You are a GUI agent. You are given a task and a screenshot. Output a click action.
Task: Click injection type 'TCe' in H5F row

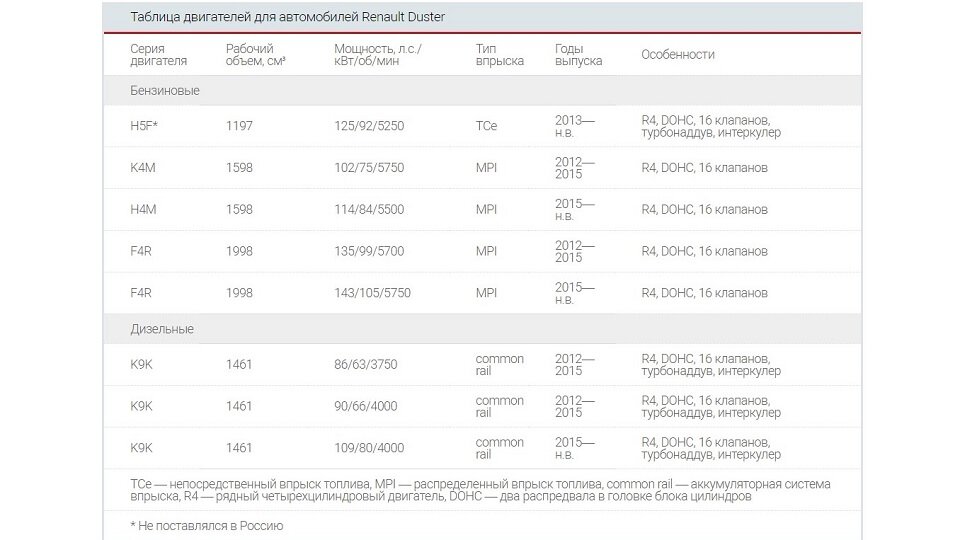tap(486, 126)
